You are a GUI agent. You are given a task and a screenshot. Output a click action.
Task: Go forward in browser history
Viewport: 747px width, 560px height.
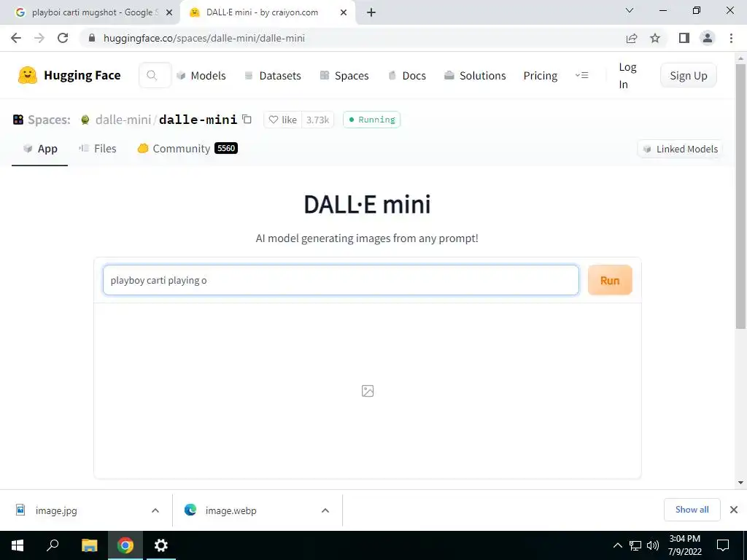click(x=39, y=38)
